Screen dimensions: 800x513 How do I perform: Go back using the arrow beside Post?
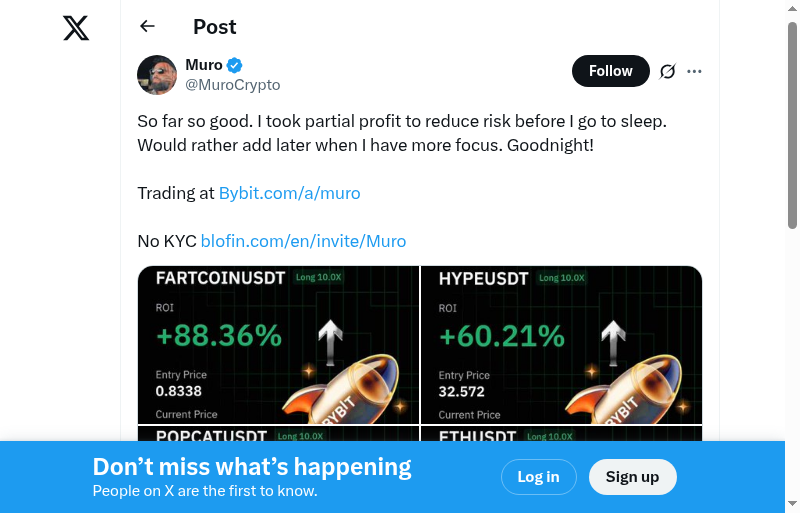point(148,27)
